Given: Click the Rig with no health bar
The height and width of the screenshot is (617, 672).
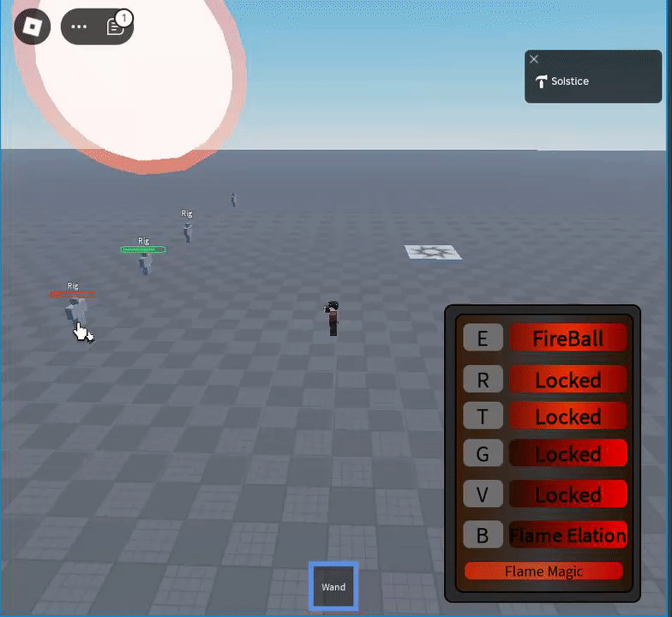Looking at the screenshot, I should [187, 233].
